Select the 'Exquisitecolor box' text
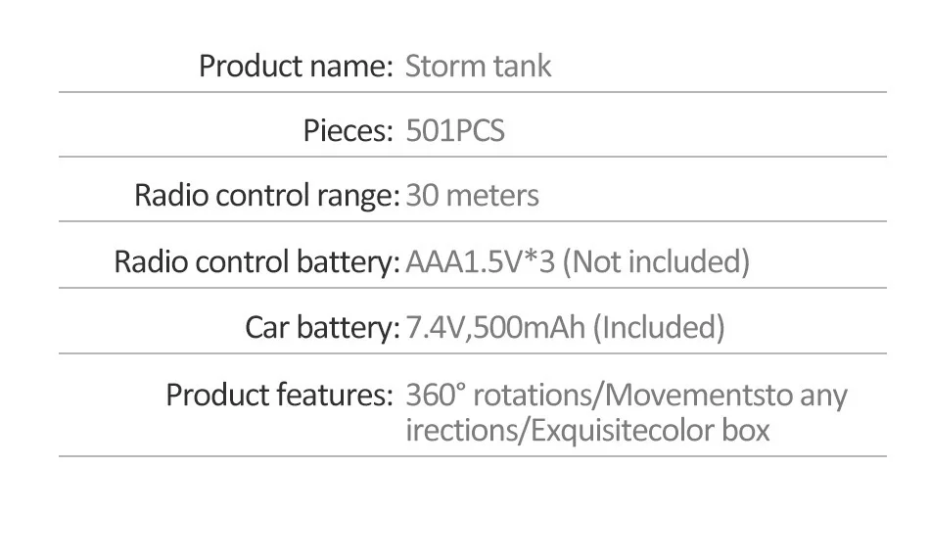The image size is (930, 560). pyautogui.click(x=650, y=432)
